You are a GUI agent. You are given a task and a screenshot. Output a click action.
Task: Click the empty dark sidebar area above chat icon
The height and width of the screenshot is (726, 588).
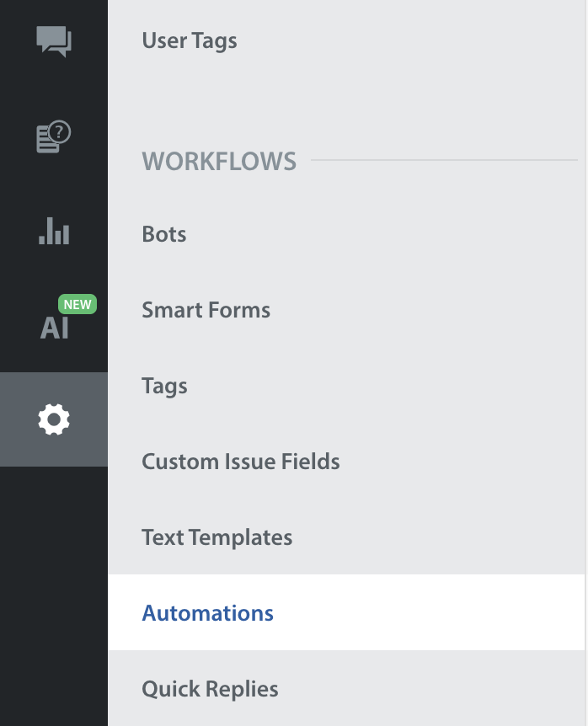pyautogui.click(x=54, y=8)
